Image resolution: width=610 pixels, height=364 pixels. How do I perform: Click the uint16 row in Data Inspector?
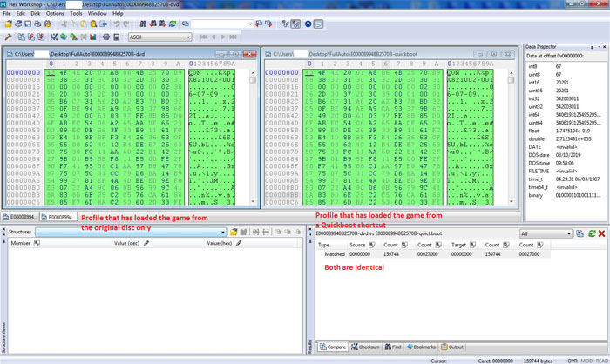point(540,90)
